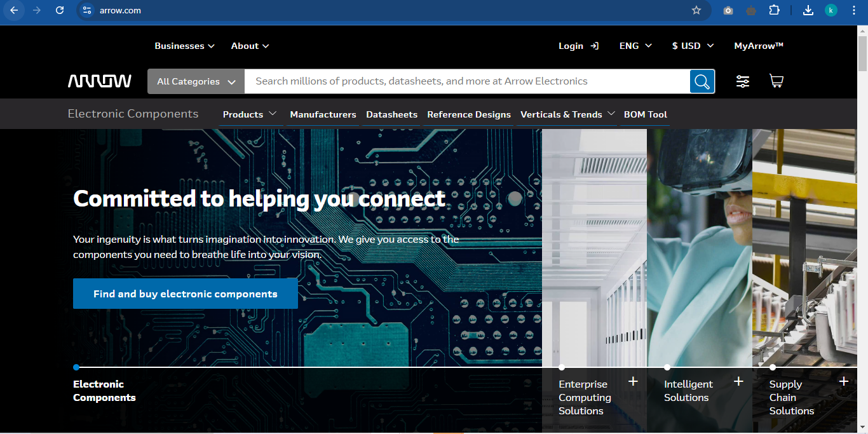Click plus icon on Intelligent Solutions

point(738,381)
